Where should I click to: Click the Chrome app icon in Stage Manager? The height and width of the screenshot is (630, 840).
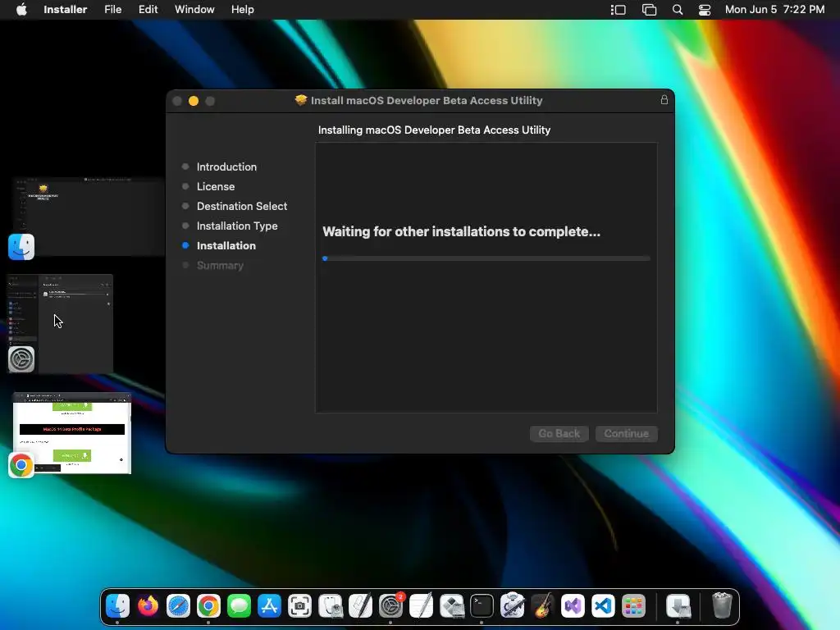21,465
